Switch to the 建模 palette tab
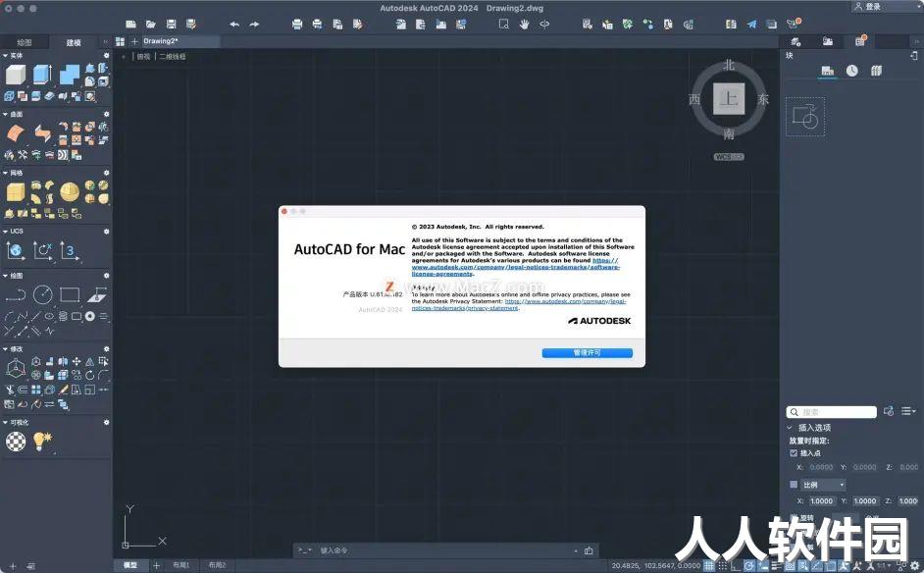The width and height of the screenshot is (924, 573). tap(74, 42)
